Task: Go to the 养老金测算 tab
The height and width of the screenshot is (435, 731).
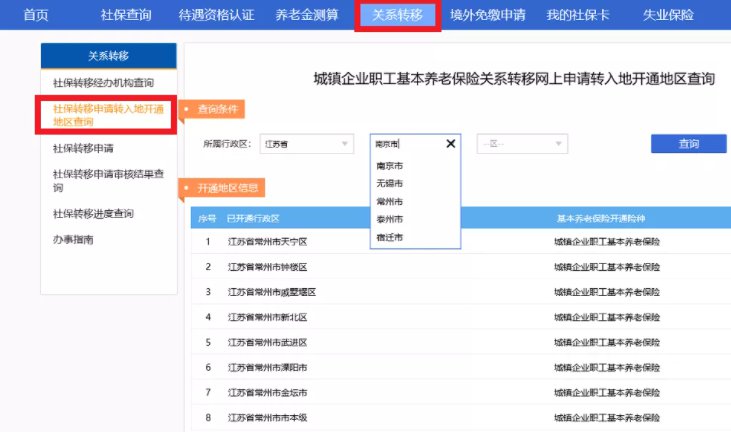Action: (307, 15)
